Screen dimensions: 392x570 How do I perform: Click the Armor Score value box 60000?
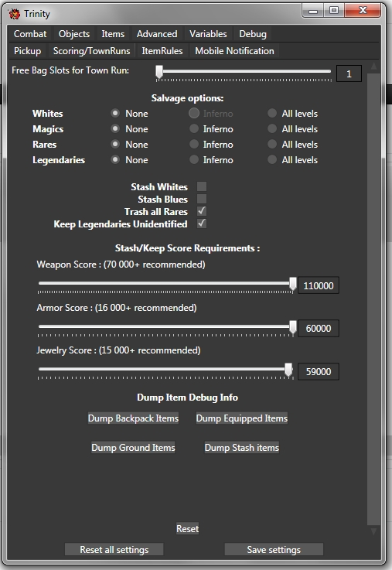319,328
